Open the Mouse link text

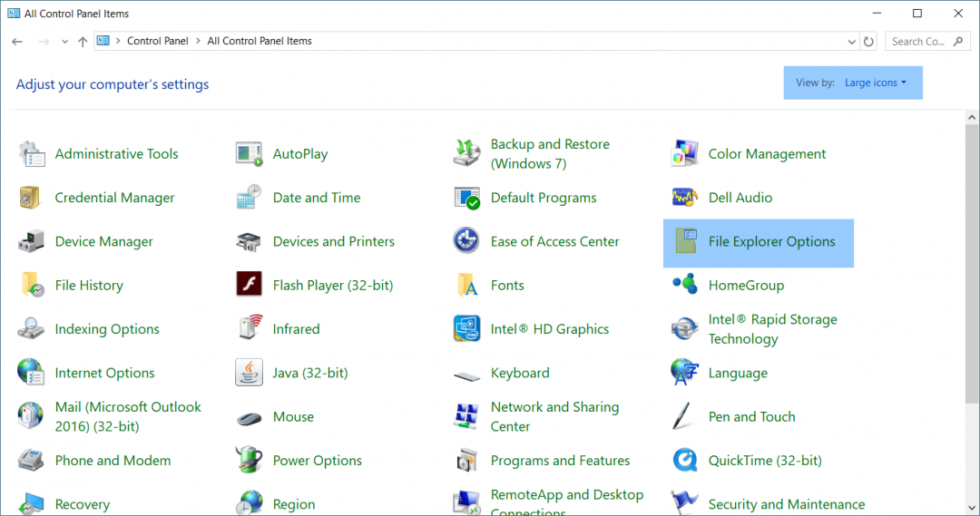293,416
